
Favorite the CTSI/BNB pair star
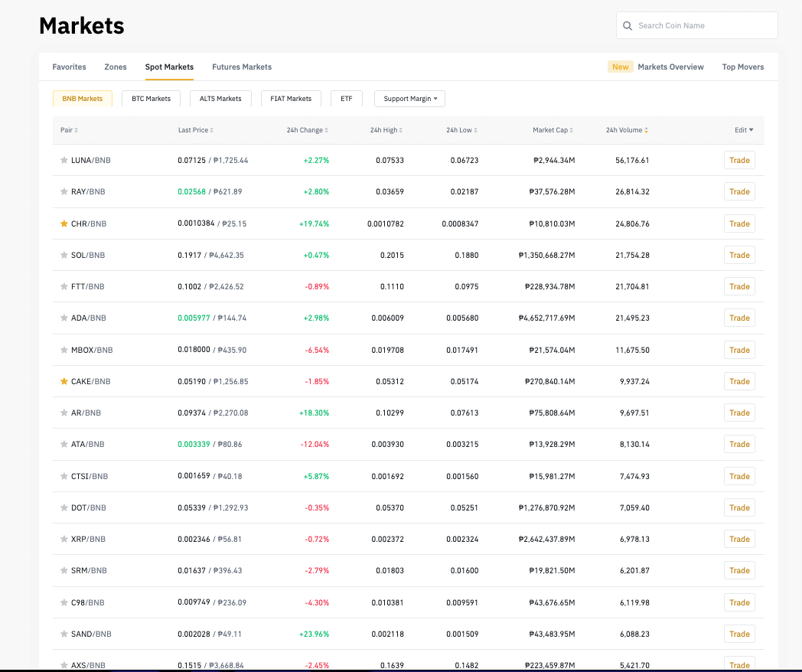coord(64,476)
